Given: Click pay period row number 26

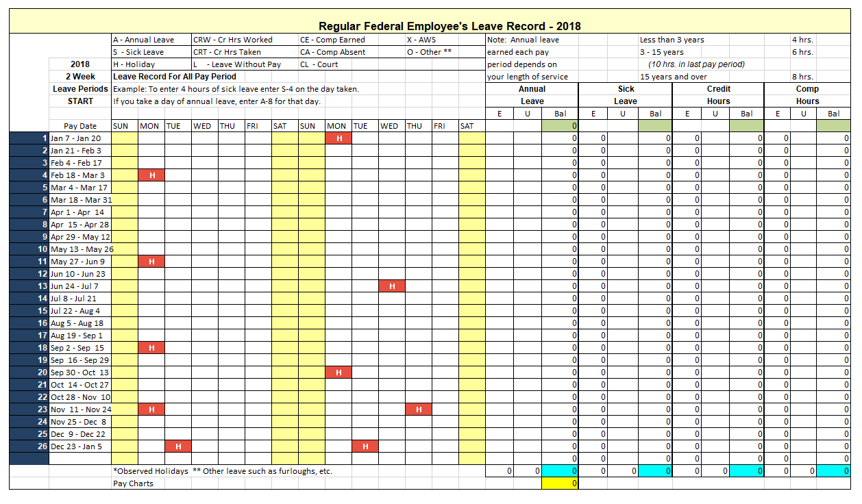Looking at the screenshot, I should coord(29,446).
